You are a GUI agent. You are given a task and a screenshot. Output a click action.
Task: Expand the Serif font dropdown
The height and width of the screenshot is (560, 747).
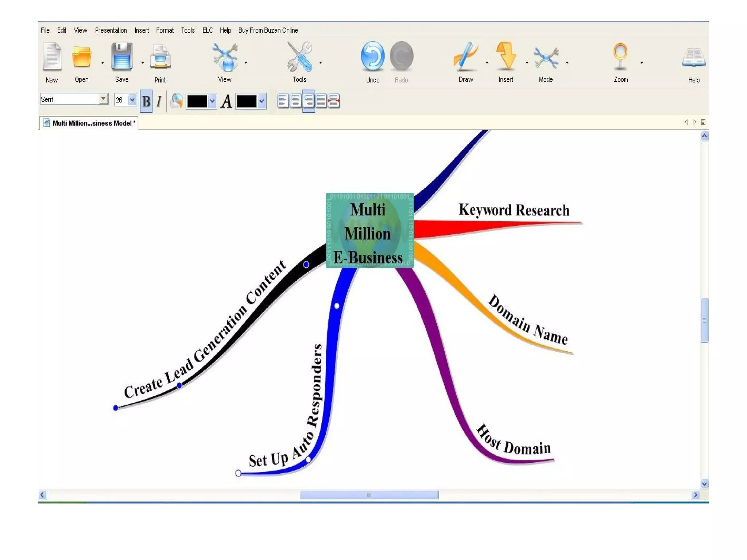(104, 99)
